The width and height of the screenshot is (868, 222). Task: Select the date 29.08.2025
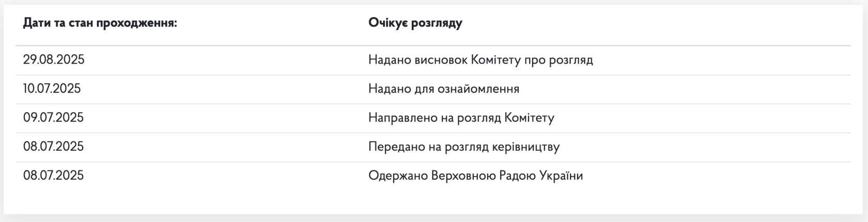click(x=54, y=60)
